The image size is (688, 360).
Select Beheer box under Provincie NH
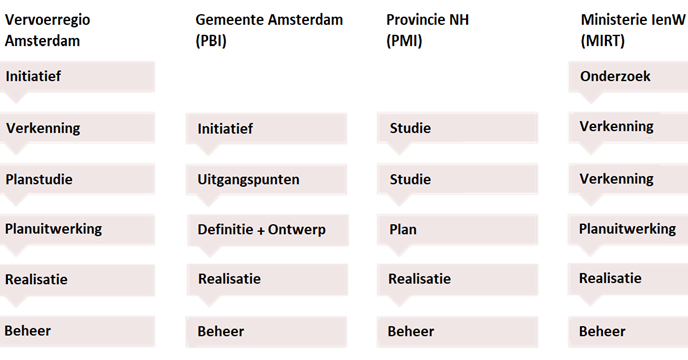pyautogui.click(x=458, y=332)
